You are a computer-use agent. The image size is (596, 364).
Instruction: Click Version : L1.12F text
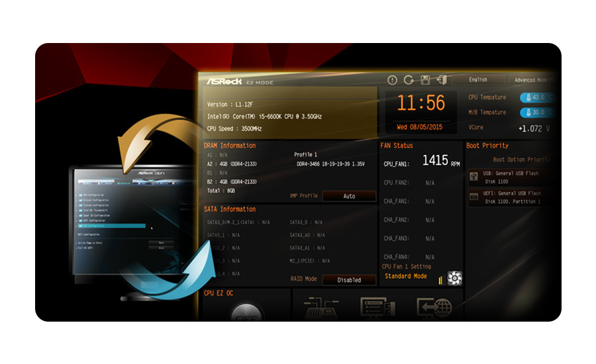230,105
